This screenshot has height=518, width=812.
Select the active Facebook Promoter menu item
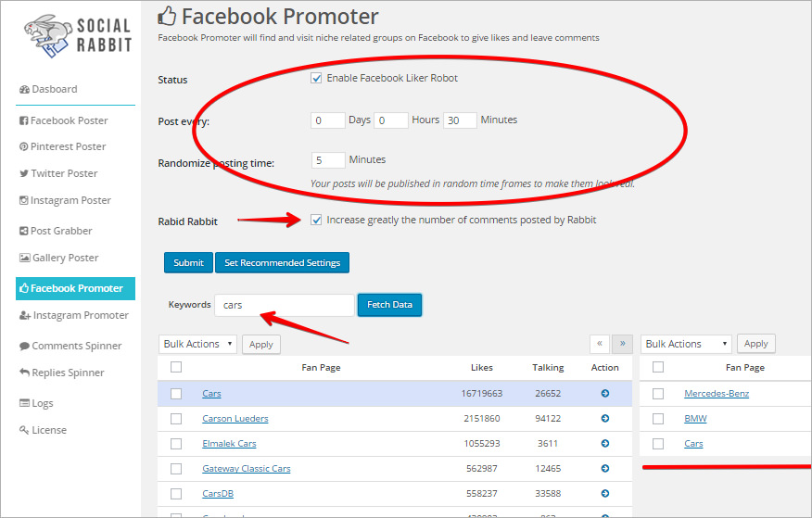coord(76,288)
